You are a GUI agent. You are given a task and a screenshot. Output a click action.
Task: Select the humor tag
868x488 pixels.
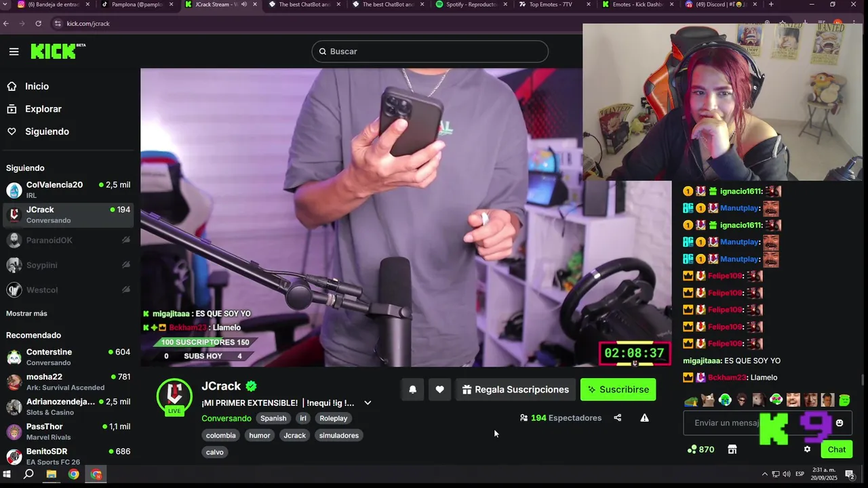coord(260,435)
